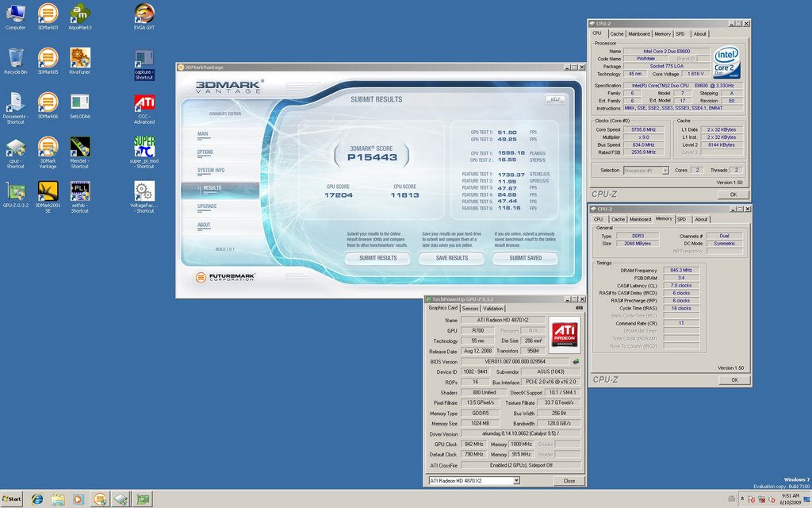The width and height of the screenshot is (812, 508).
Task: Select the VoltageFac... - Shortcut icon
Action: 144,197
